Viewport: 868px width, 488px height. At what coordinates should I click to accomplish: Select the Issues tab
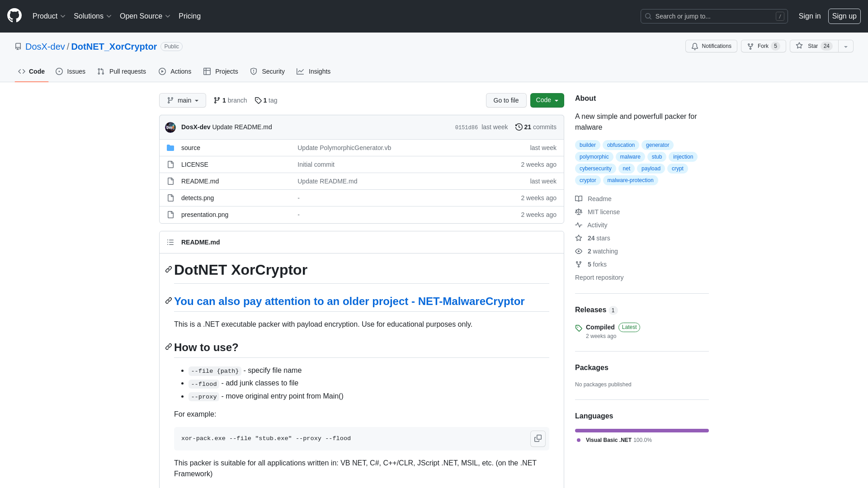pos(71,71)
